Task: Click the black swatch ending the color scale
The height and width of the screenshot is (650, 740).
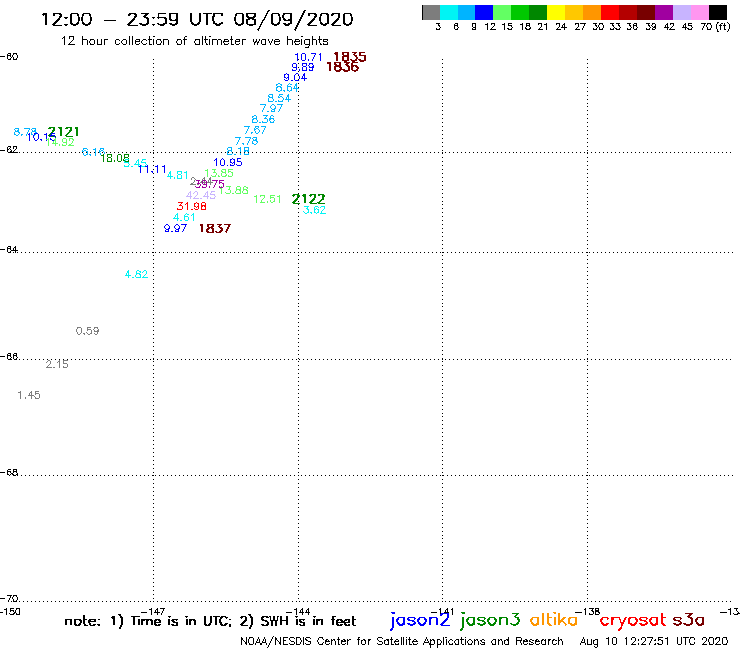Action: (x=718, y=12)
